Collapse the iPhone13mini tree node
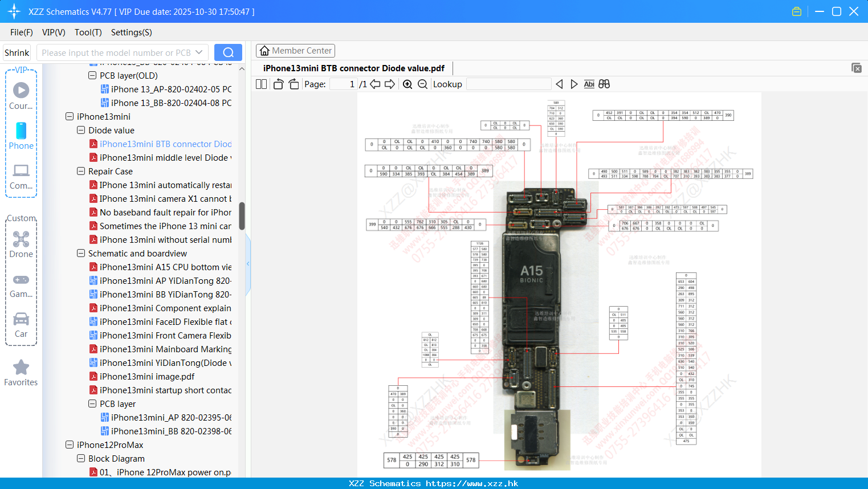 click(70, 116)
